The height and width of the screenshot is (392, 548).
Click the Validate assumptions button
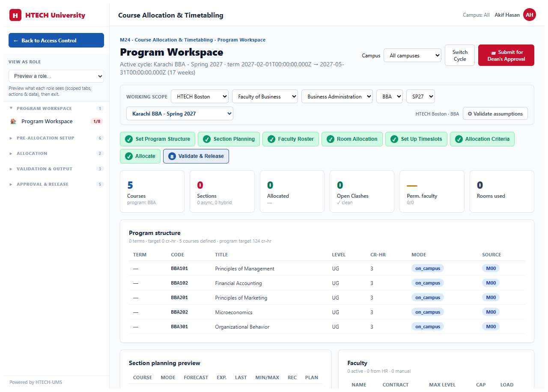pos(495,114)
